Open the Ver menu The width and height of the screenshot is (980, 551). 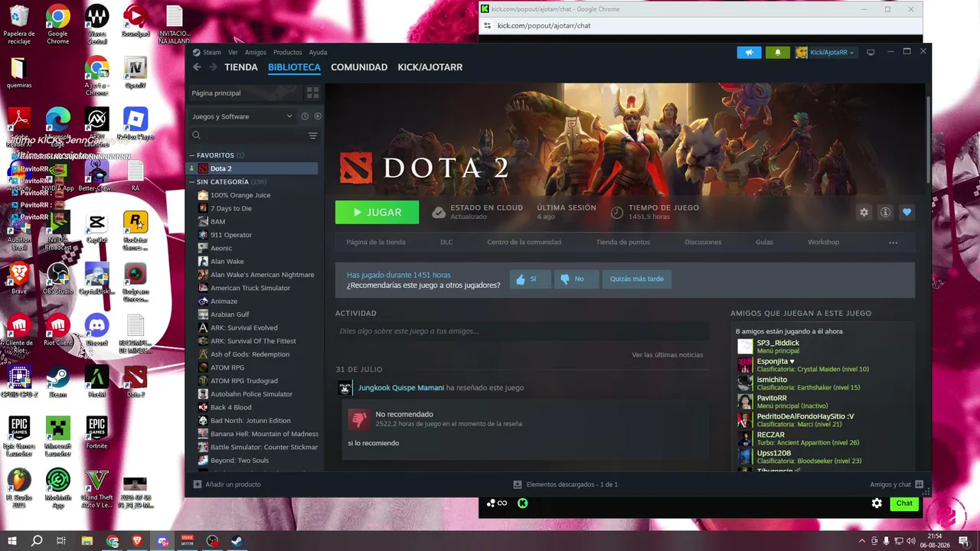coord(233,52)
